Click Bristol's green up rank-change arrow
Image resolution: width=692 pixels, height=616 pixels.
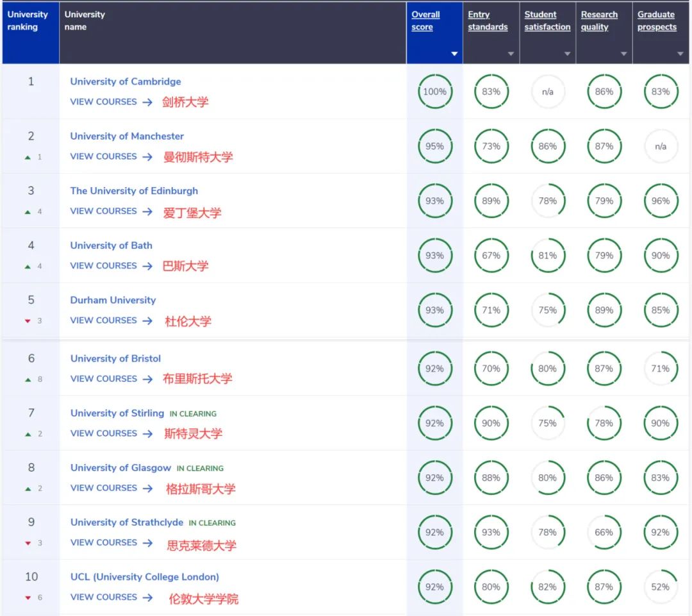(x=28, y=379)
